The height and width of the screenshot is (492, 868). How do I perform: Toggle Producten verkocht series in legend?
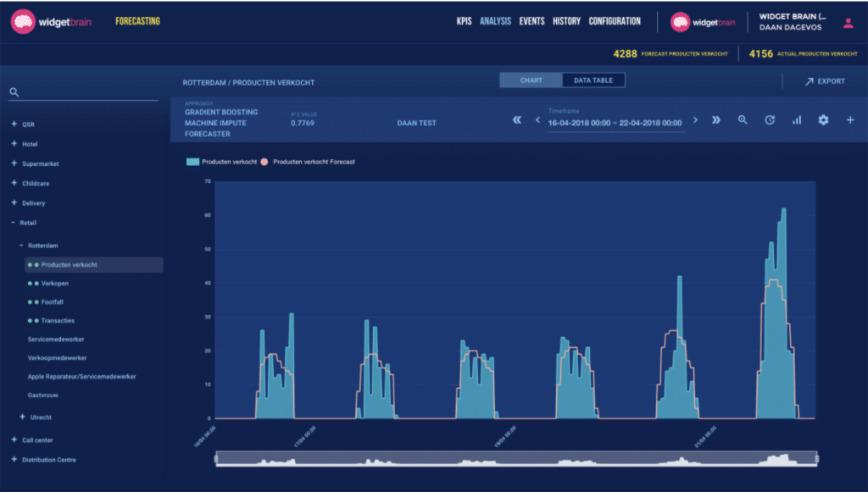point(221,162)
